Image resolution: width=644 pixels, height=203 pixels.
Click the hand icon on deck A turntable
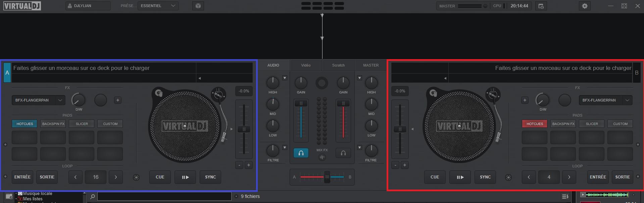click(x=159, y=93)
